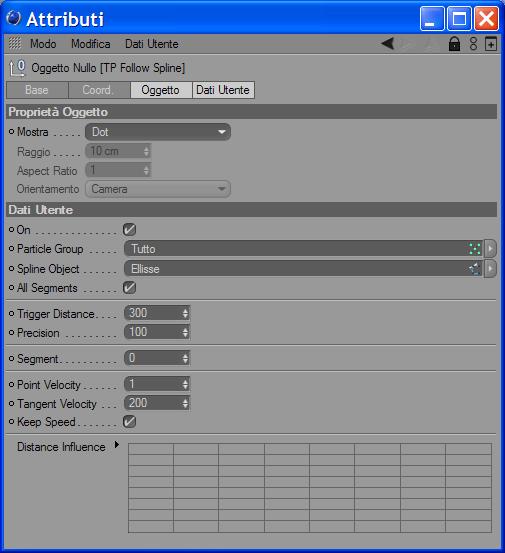
Task: Open the Modo menu
Action: pos(43,44)
